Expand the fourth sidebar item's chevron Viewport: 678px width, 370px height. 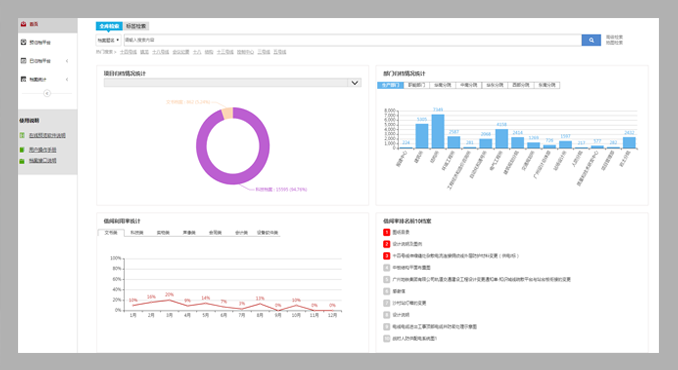point(67,80)
